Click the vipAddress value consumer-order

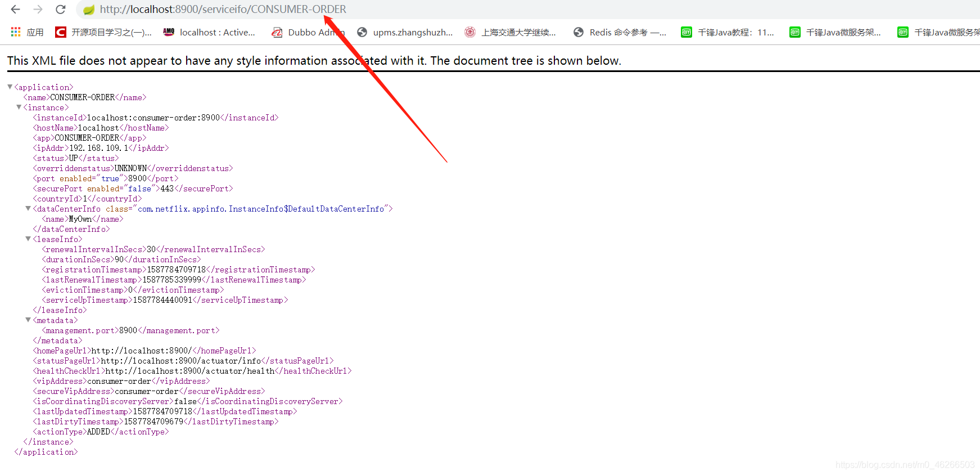coord(119,381)
